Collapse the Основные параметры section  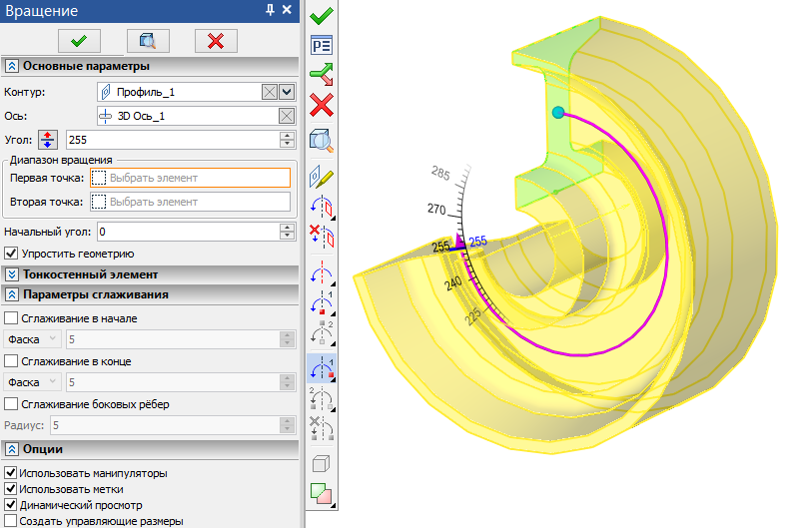tap(12, 66)
